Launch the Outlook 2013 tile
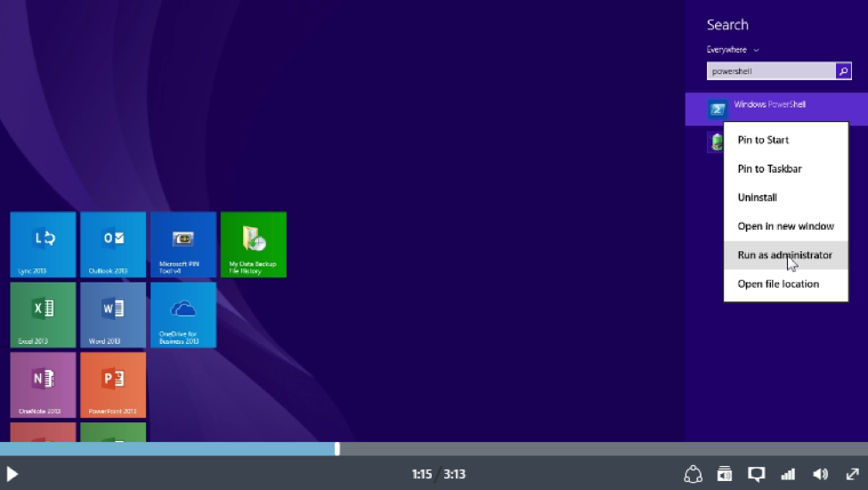868x490 pixels. click(x=113, y=244)
